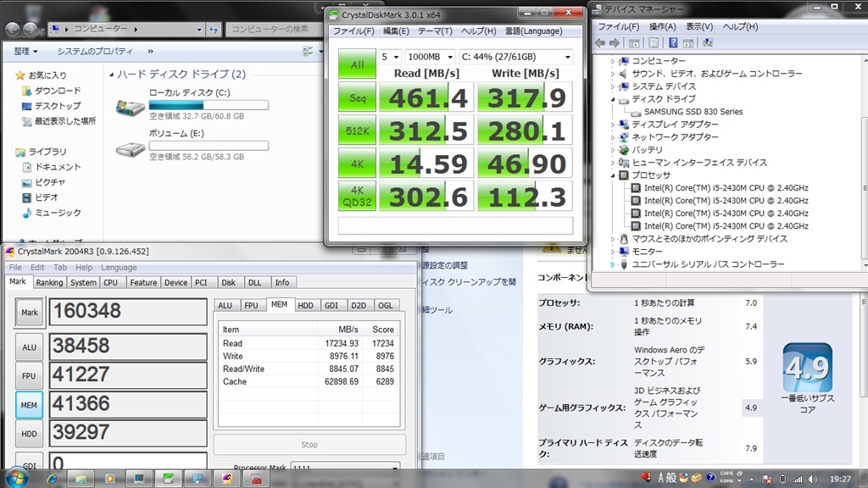Click the green All button in CrystalDiskMark
The image size is (868, 488).
point(357,64)
